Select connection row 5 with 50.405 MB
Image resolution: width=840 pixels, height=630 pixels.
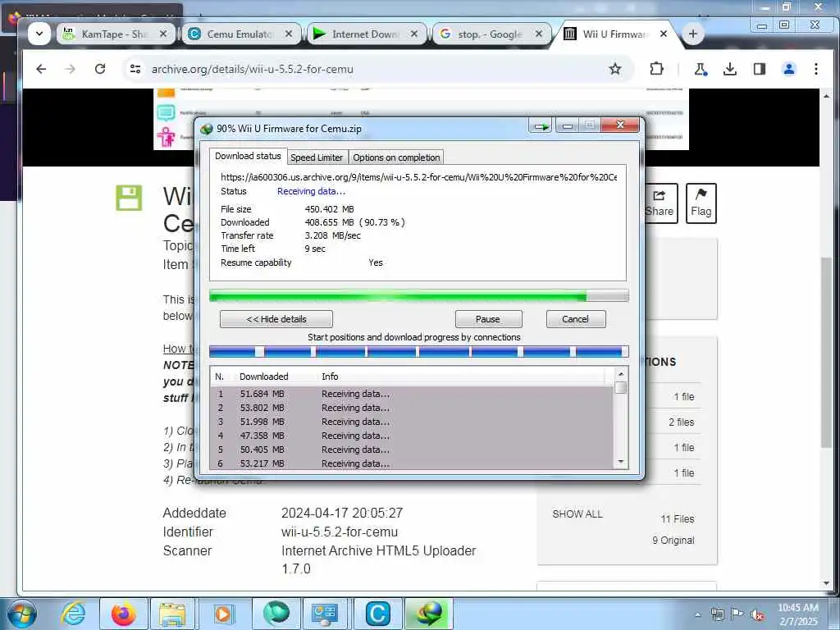[412, 450]
